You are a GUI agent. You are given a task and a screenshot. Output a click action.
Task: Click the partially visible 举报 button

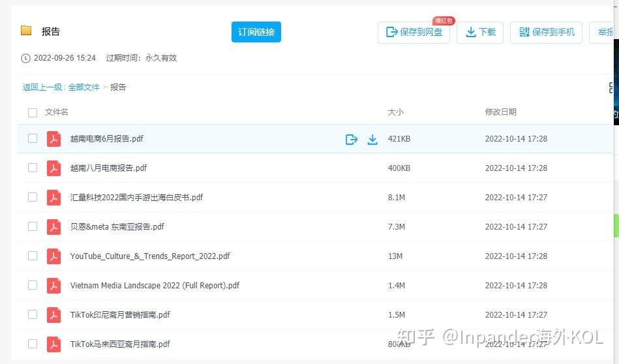(x=601, y=33)
